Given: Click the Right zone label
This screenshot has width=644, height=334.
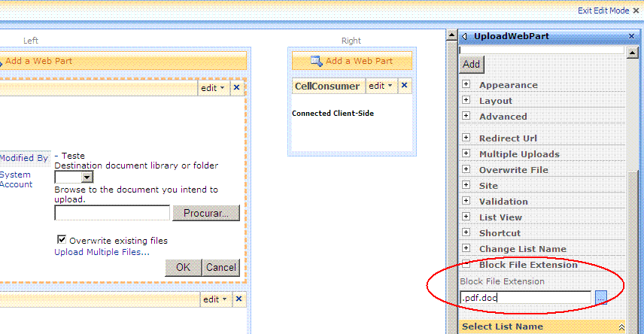Looking at the screenshot, I should (351, 41).
